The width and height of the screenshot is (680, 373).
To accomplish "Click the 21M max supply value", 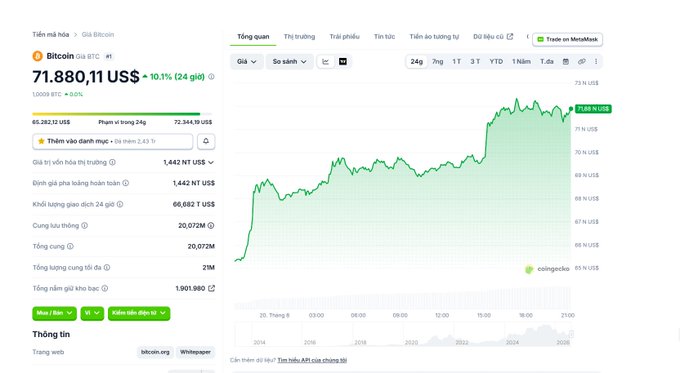I will pyautogui.click(x=209, y=268).
